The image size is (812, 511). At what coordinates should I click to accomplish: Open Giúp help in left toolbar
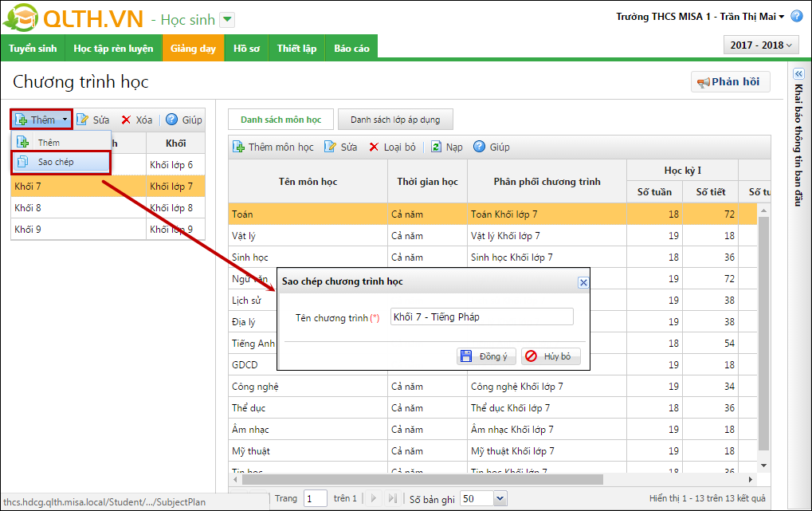[x=171, y=120]
